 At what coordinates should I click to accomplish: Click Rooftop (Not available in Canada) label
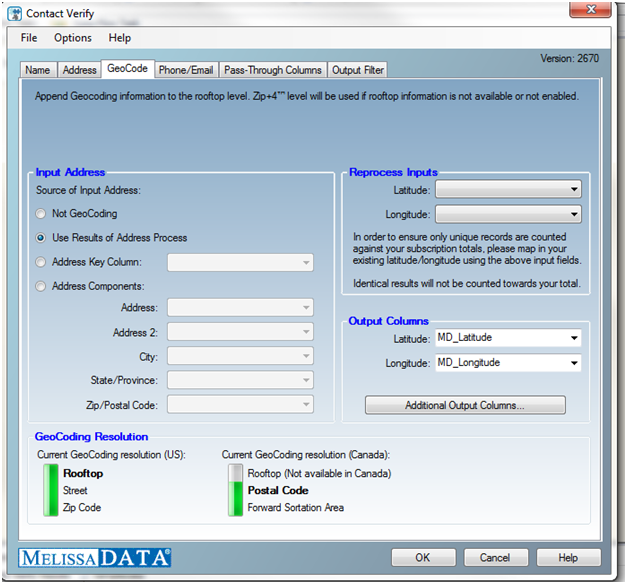tap(319, 474)
